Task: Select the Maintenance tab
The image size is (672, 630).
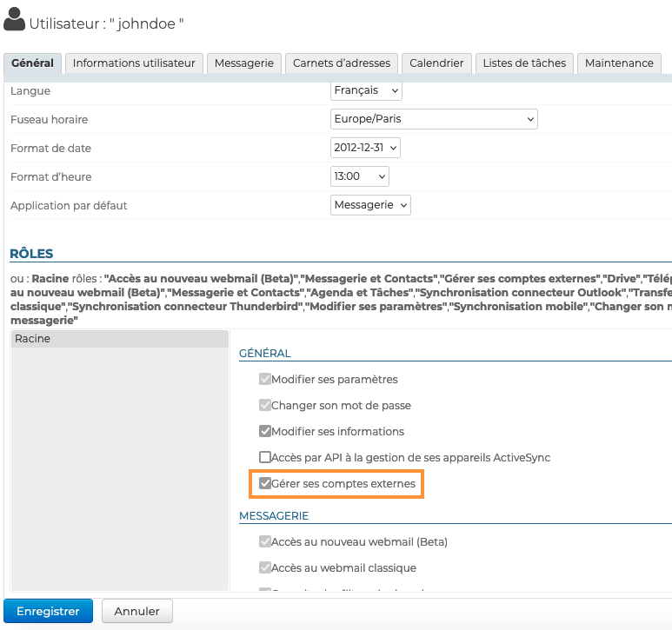Action: pyautogui.click(x=619, y=63)
